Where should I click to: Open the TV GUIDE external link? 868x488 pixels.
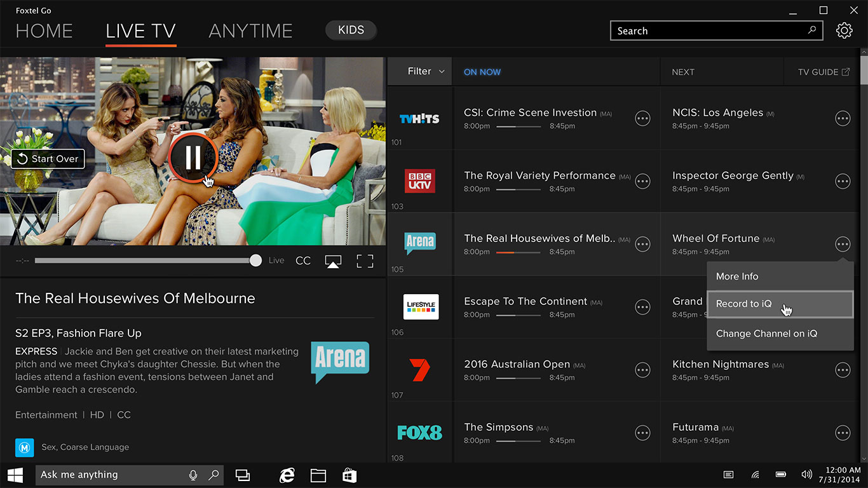824,72
